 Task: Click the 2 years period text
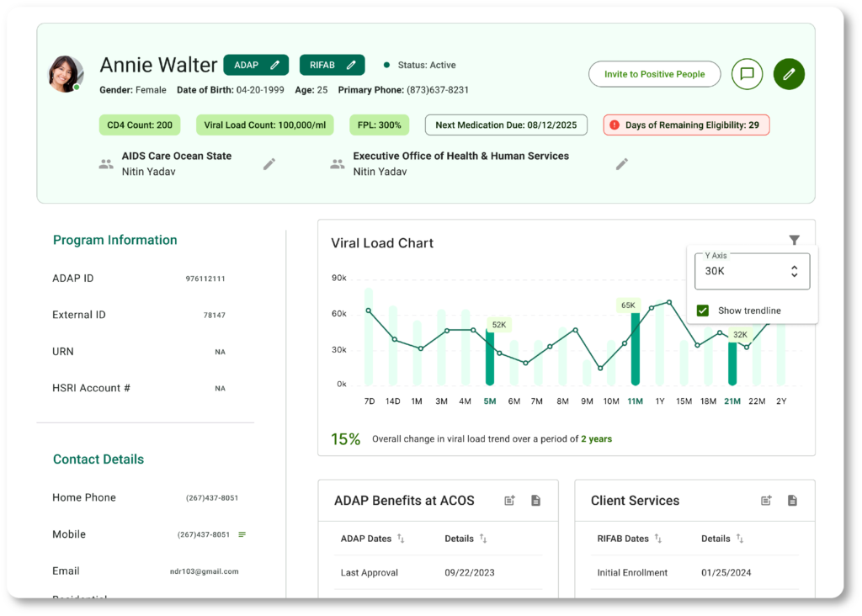[x=597, y=438]
